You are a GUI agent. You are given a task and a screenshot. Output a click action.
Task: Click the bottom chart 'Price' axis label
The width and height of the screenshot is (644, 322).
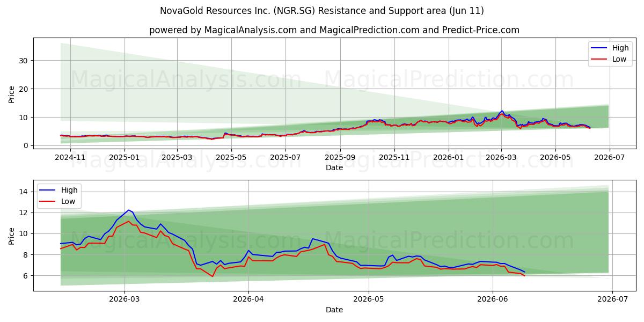coord(12,236)
